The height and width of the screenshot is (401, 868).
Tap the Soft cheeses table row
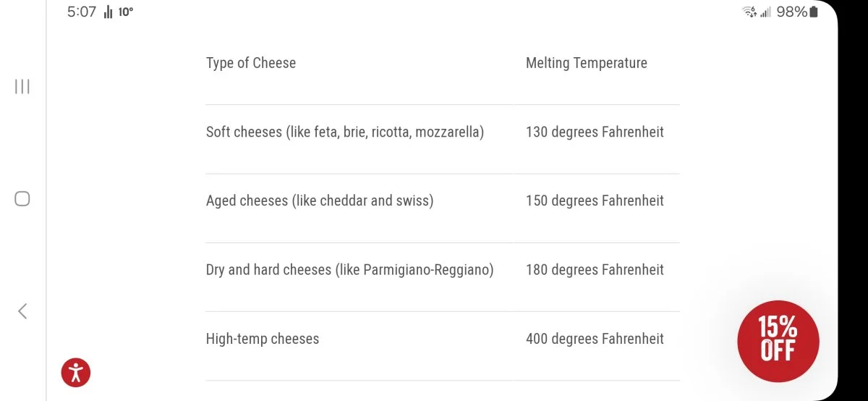[443, 139]
